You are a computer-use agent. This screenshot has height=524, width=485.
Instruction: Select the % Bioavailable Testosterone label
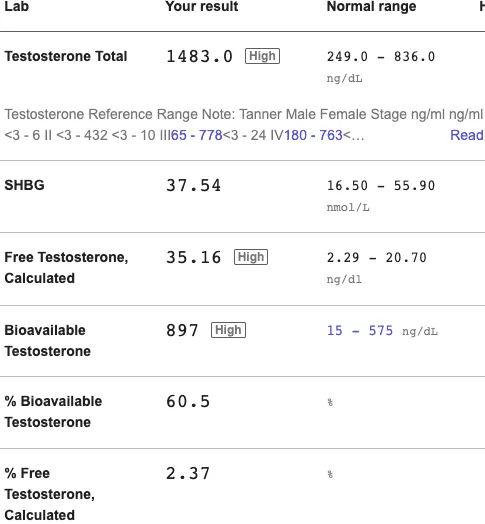tap(53, 412)
